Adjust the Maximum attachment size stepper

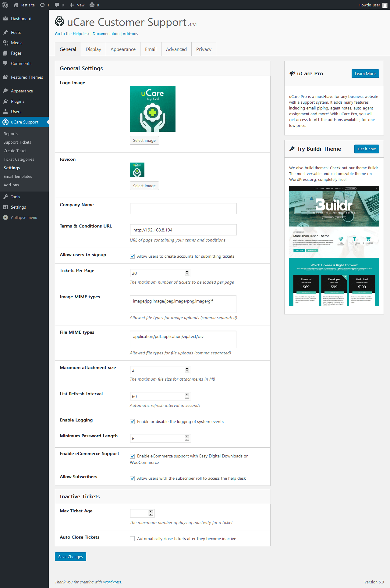click(187, 370)
